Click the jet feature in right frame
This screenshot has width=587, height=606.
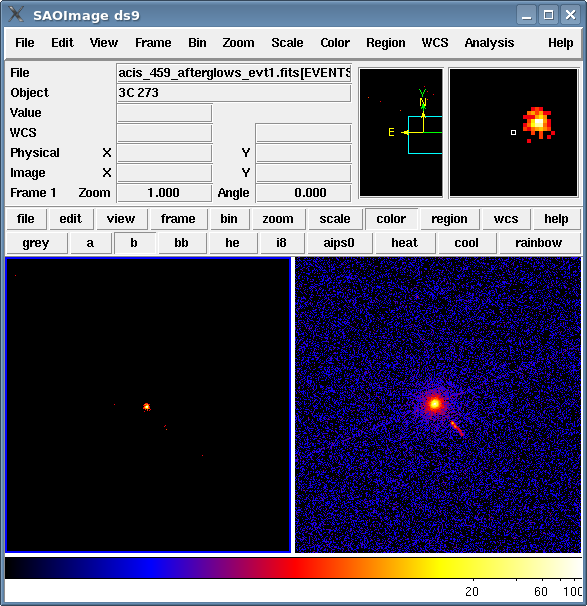tap(457, 428)
